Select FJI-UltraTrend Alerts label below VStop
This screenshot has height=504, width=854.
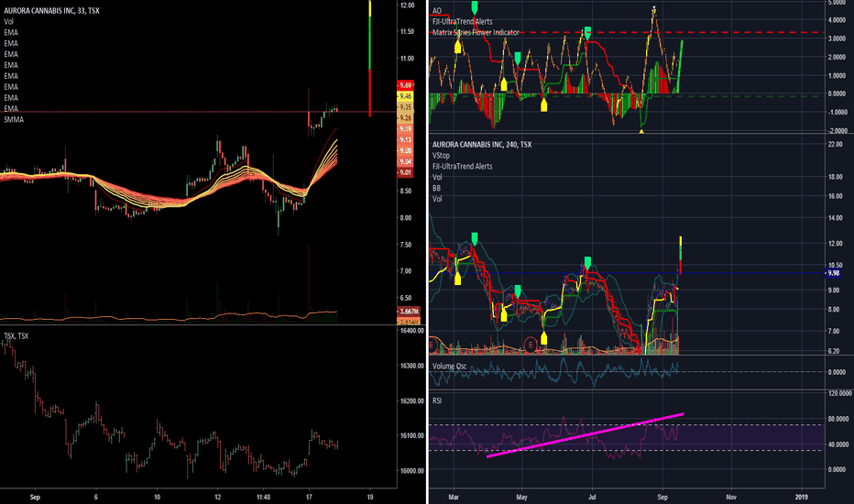tap(463, 166)
